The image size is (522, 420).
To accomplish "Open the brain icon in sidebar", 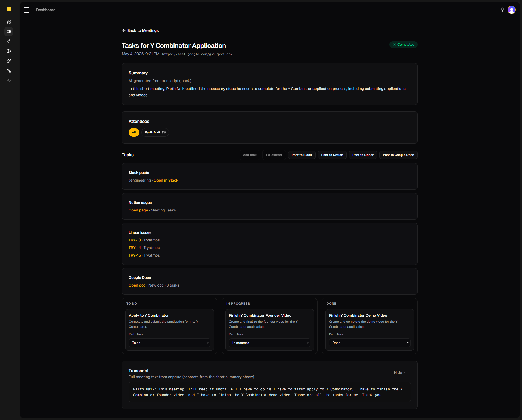I will click(x=9, y=51).
